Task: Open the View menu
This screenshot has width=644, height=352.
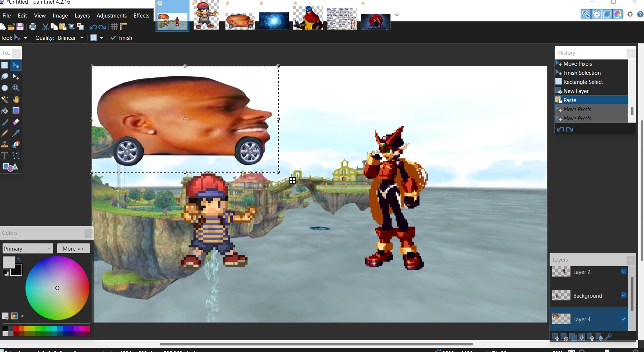Action: pos(40,16)
